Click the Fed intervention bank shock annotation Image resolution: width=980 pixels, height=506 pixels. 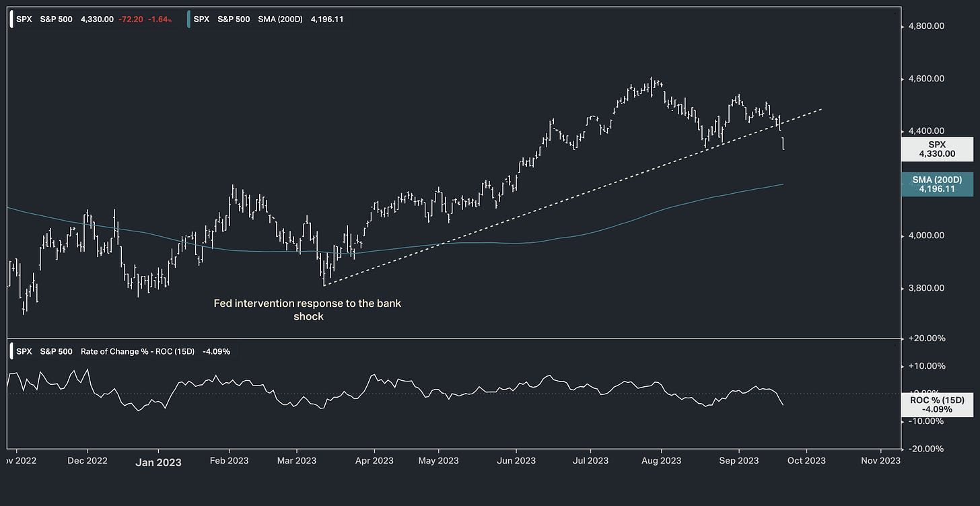[308, 310]
